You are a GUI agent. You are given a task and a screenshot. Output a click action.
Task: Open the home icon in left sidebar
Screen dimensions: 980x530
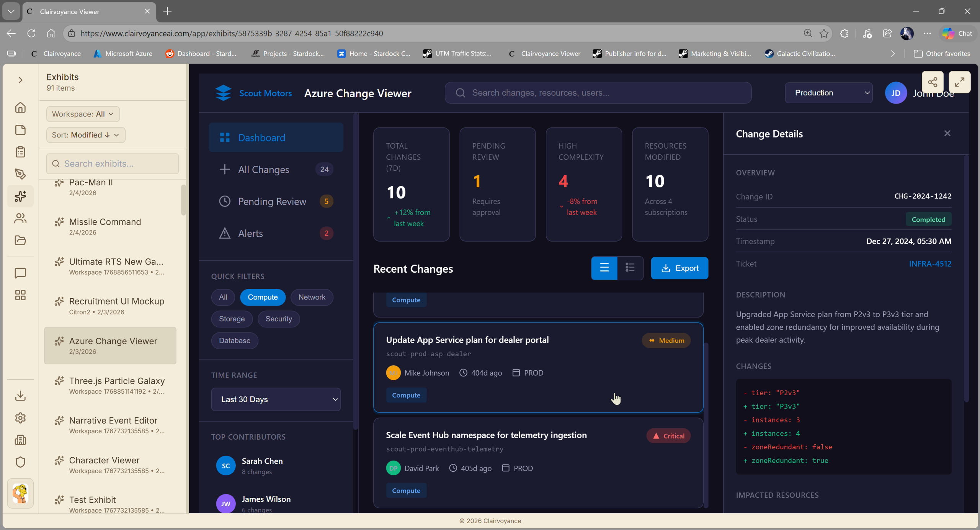pos(20,108)
